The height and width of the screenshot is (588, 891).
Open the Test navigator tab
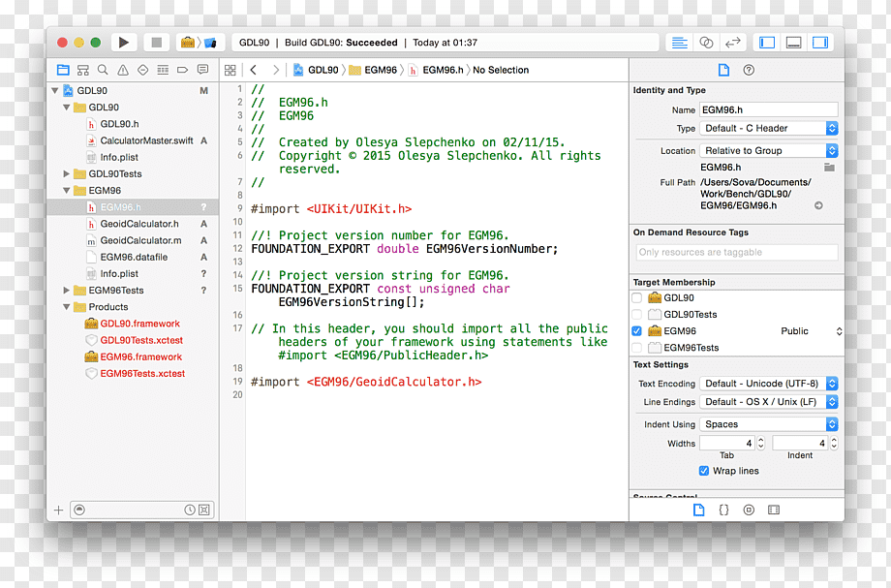pos(142,70)
